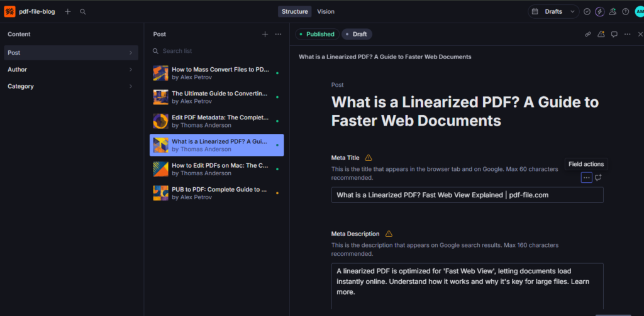Click Meta Description warning triangle icon
Image resolution: width=644 pixels, height=316 pixels.
pos(389,234)
